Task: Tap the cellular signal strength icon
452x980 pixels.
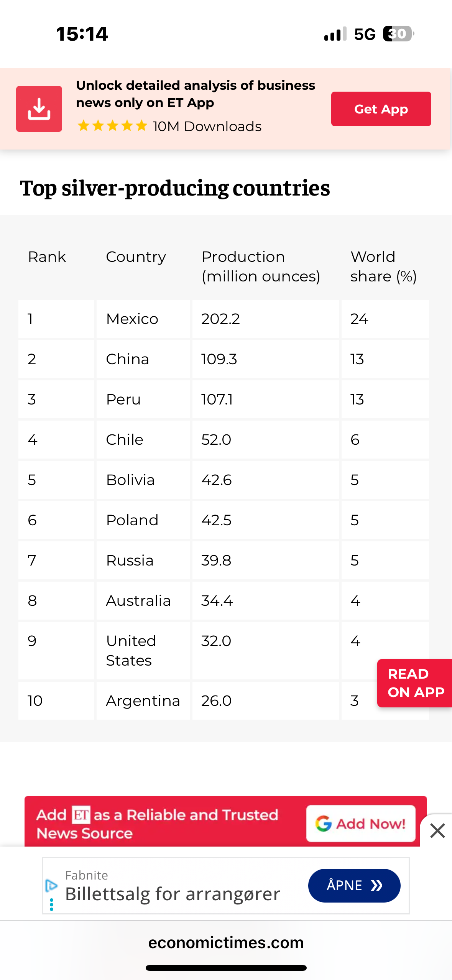Action: 335,34
